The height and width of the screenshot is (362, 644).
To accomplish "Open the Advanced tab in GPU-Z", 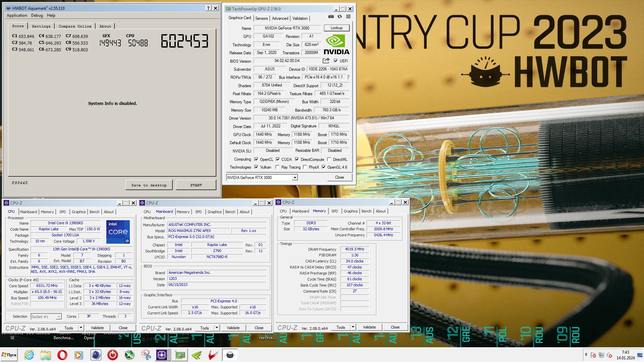I will 280,18.
